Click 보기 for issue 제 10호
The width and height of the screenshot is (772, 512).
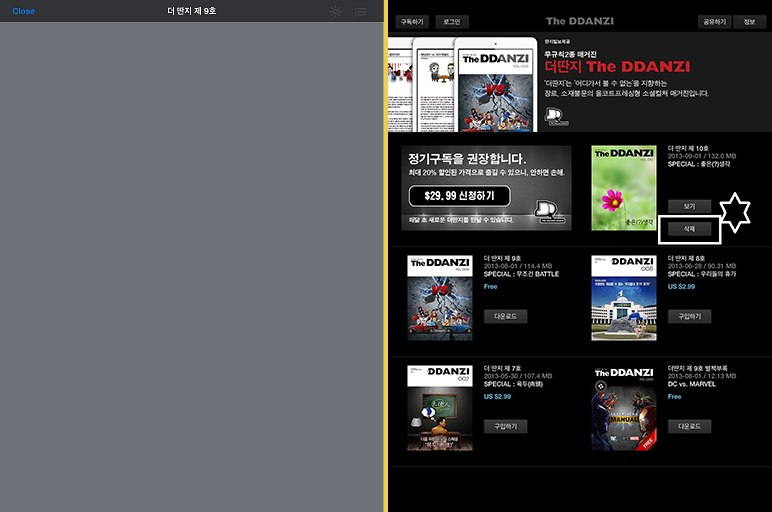tap(689, 206)
